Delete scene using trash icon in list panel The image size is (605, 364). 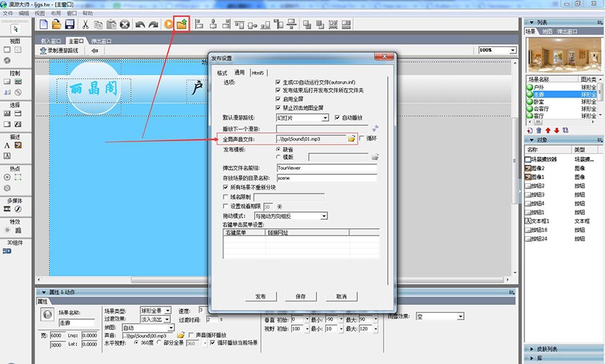538,130
